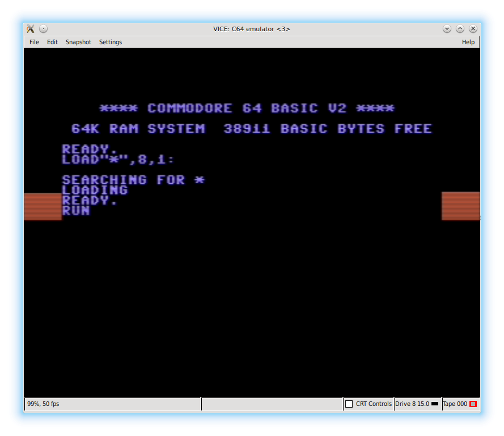Click the red tape stop indicator
The width and height of the screenshot is (504, 436).
[473, 404]
